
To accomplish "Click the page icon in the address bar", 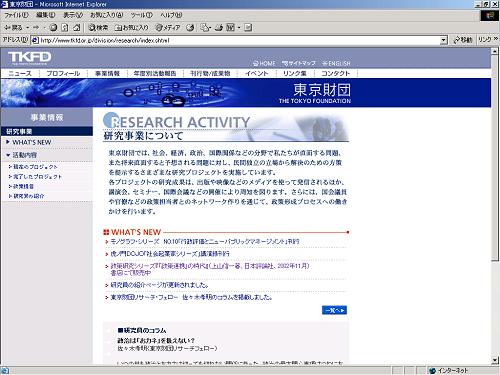I will pyautogui.click(x=35, y=40).
